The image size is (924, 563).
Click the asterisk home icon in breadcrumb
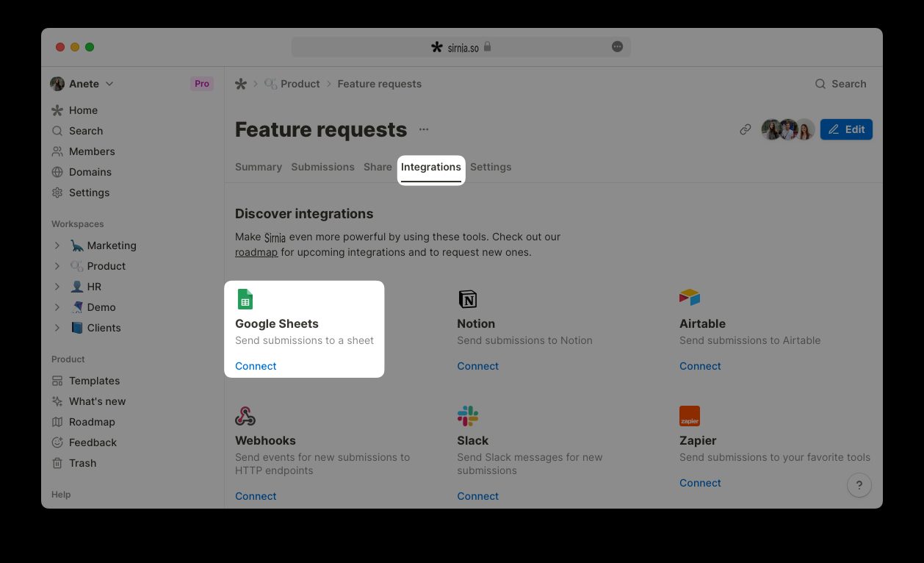241,84
